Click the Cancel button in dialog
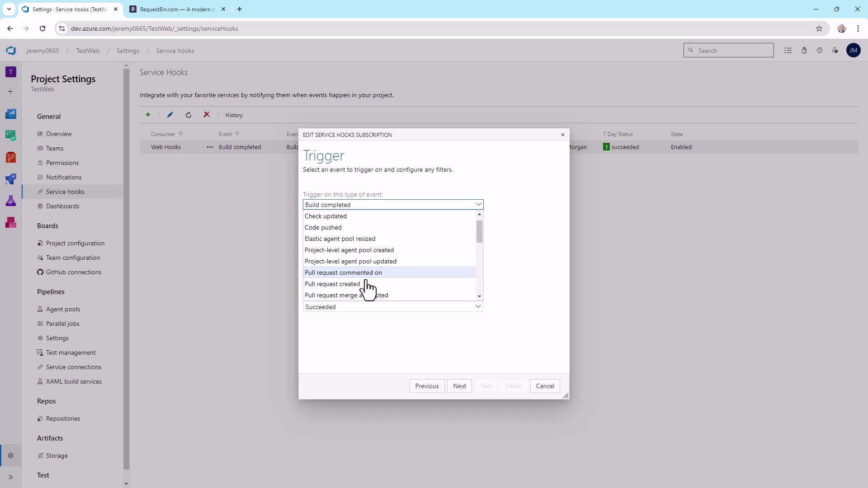This screenshot has height=488, width=868. 545,386
